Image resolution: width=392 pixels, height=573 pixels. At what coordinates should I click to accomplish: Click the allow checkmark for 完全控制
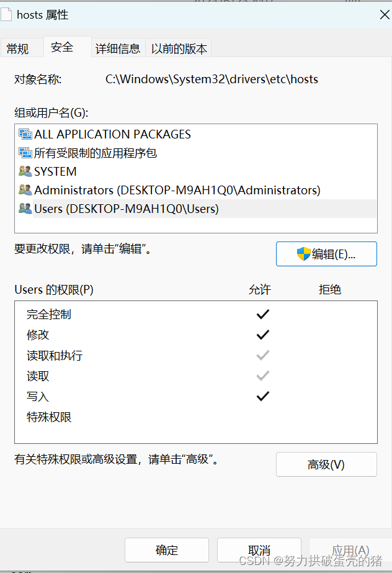(x=263, y=314)
